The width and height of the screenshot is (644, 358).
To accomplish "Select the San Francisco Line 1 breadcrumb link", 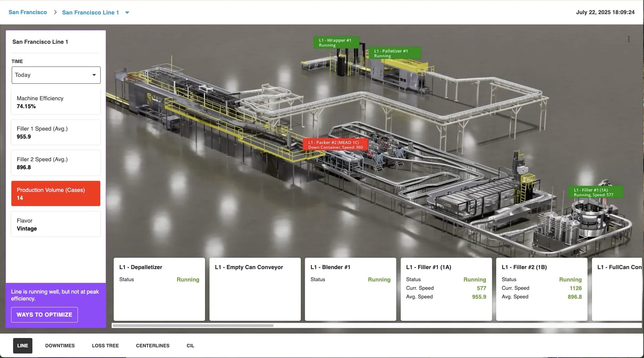I will tap(90, 12).
